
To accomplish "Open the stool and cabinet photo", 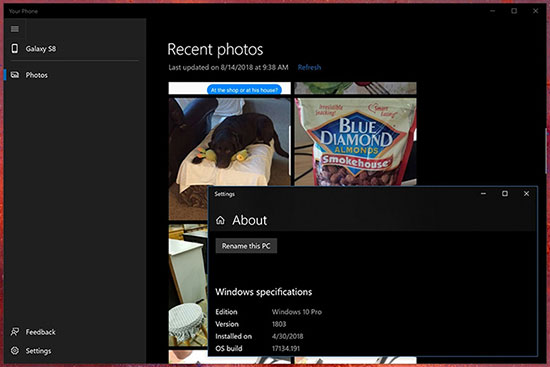I will 188,285.
